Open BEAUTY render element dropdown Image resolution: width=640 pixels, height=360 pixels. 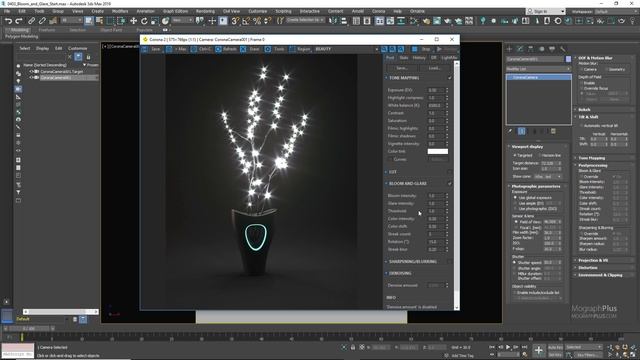(347, 49)
